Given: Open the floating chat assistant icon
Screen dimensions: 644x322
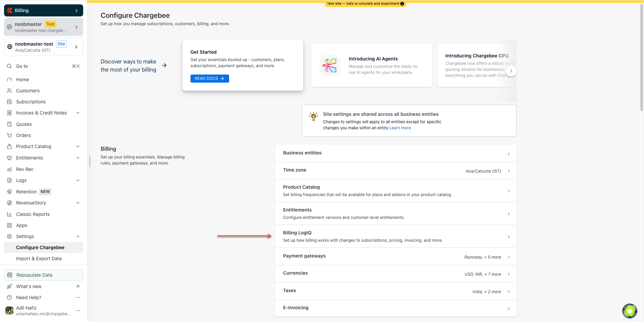Looking at the screenshot, I should click(630, 311).
